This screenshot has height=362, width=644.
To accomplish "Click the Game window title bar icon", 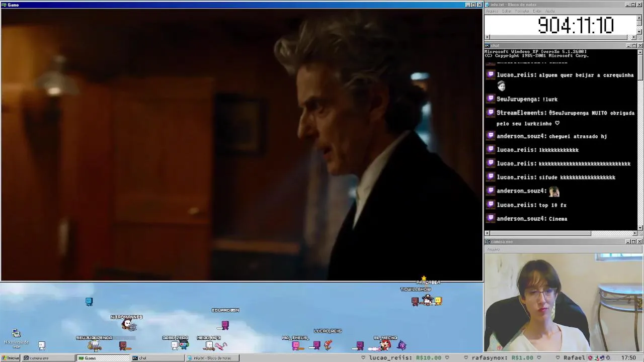I will tap(4, 5).
